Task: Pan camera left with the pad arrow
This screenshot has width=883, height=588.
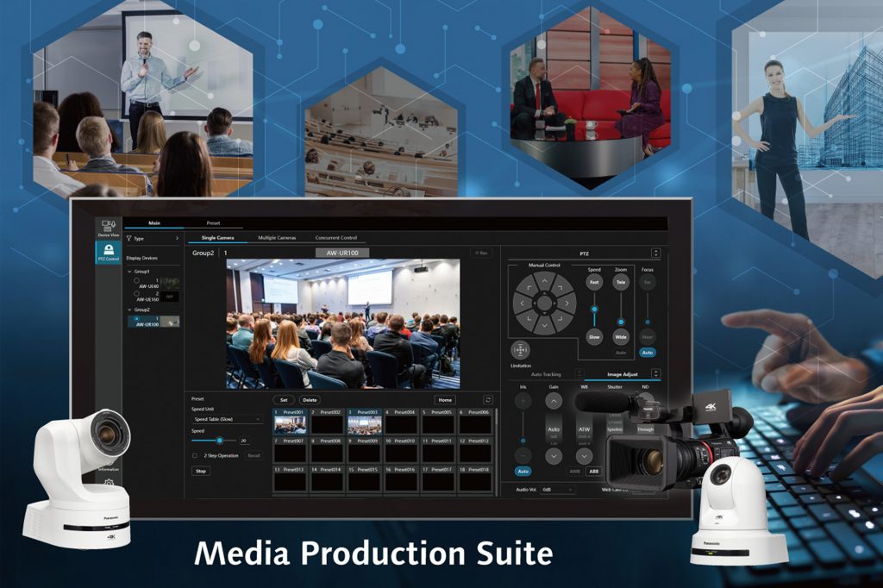Action: click(x=522, y=303)
